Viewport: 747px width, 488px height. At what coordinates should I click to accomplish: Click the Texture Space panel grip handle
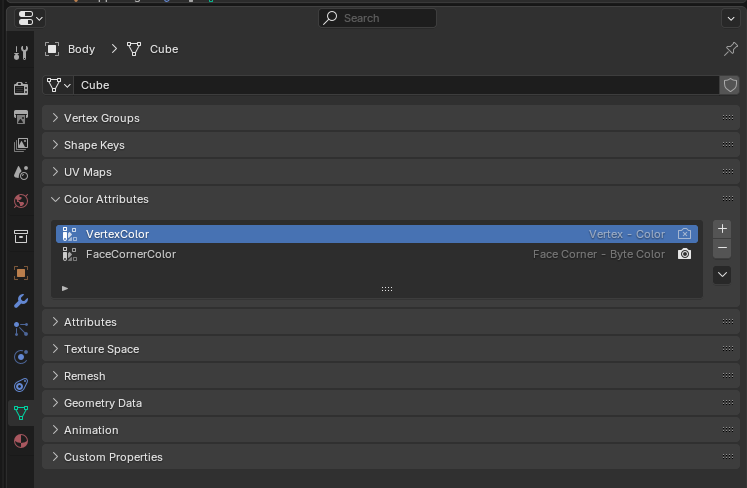[x=727, y=349]
